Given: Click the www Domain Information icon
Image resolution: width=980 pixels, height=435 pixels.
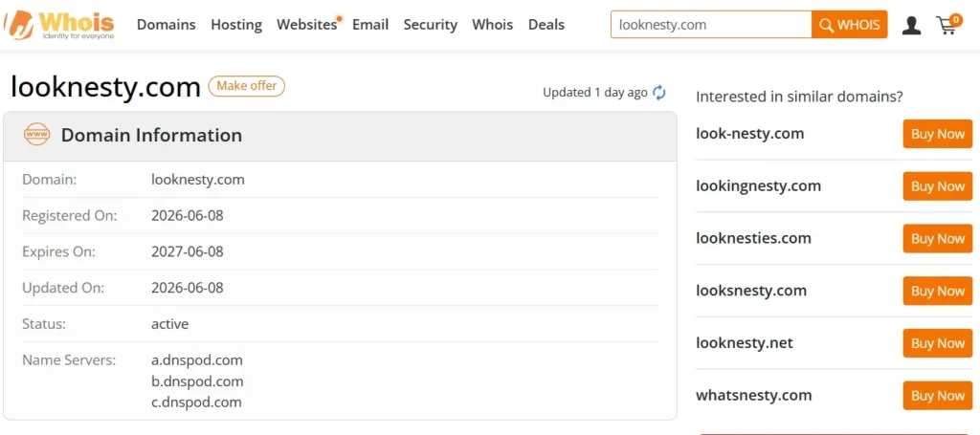Looking at the screenshot, I should click(x=37, y=134).
